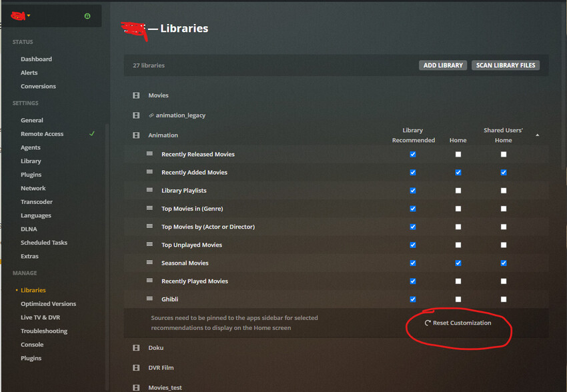The width and height of the screenshot is (567, 392).
Task: Click the Animation library name
Action: tap(163, 135)
